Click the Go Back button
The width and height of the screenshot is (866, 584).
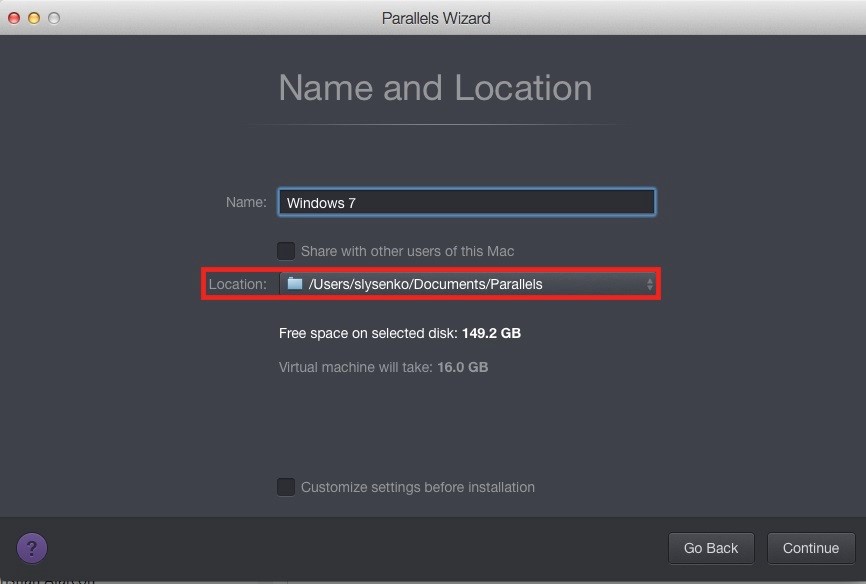point(711,548)
